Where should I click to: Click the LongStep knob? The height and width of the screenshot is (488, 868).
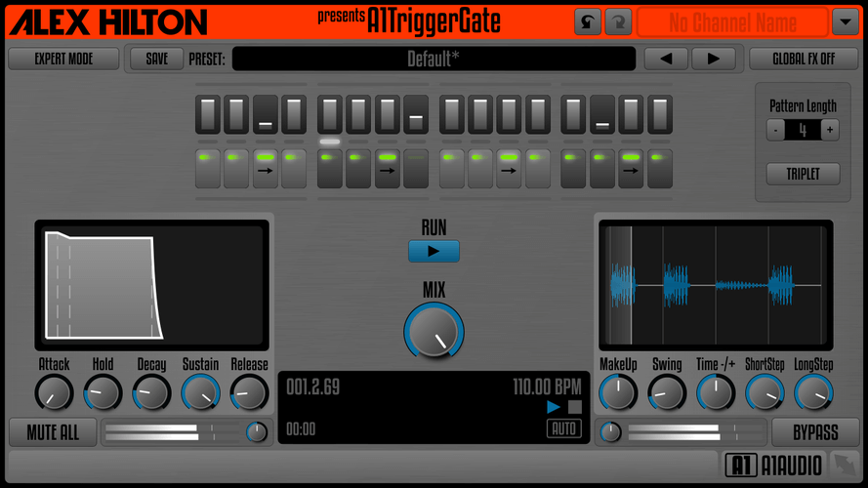(813, 392)
